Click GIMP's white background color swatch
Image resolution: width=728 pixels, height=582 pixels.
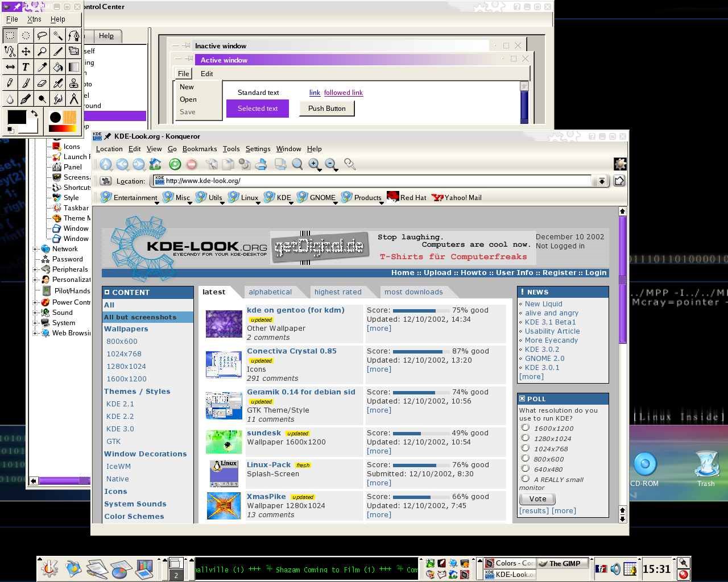point(32,127)
